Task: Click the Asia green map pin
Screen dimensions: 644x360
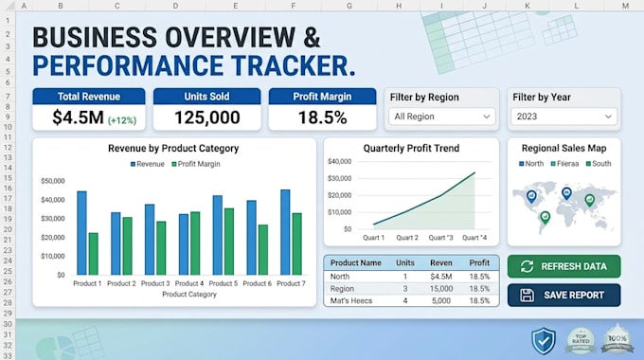Action: [590, 200]
